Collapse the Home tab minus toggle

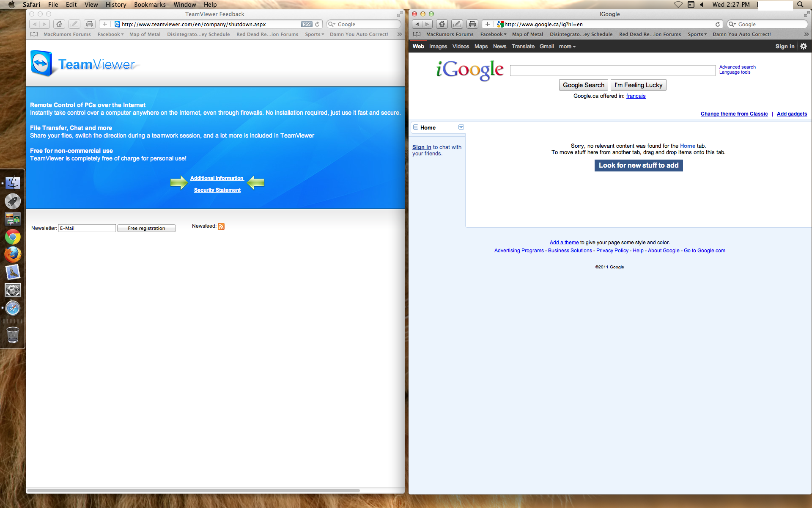(x=416, y=127)
